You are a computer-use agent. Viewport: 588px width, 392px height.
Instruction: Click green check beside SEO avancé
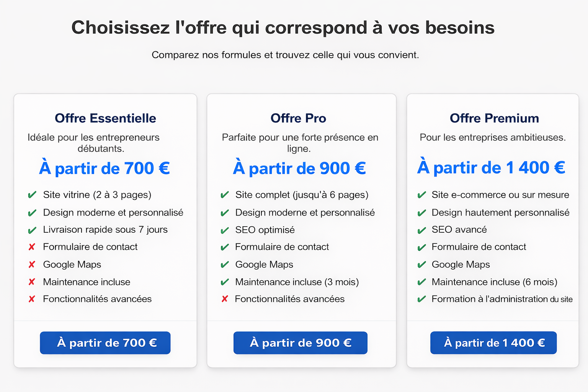pos(421,230)
